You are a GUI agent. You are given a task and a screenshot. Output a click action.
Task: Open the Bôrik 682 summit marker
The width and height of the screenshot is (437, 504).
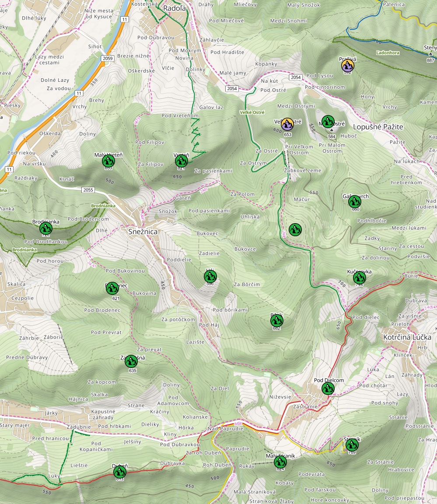(277, 320)
